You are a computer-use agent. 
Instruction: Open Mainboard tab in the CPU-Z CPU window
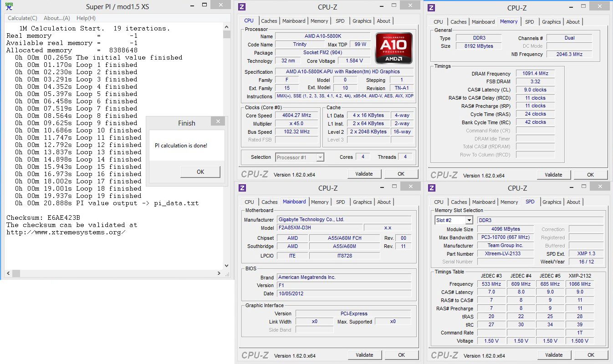click(294, 21)
